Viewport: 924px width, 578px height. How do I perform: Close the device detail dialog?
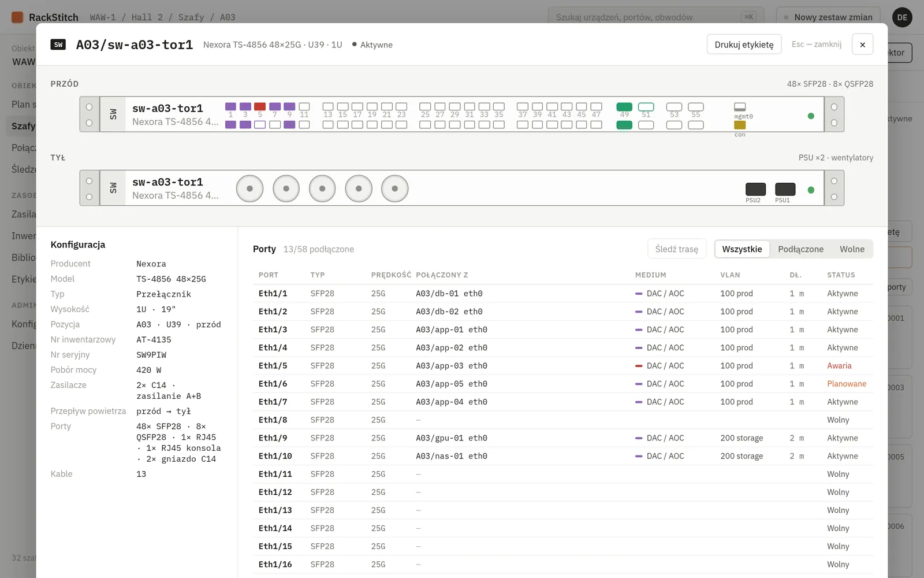tap(862, 45)
